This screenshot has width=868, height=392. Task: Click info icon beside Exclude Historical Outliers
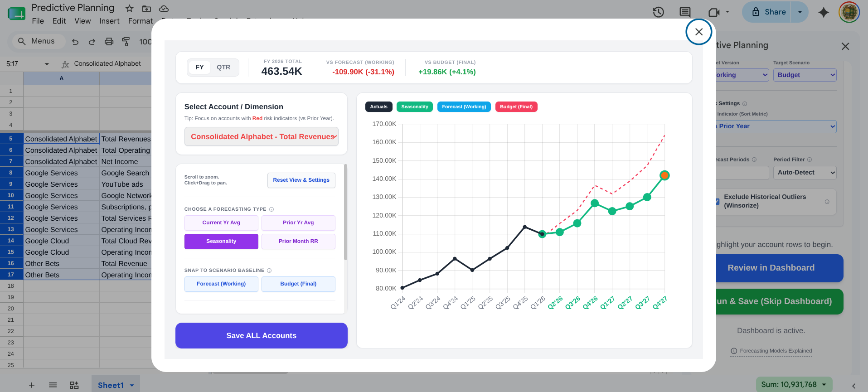(827, 202)
